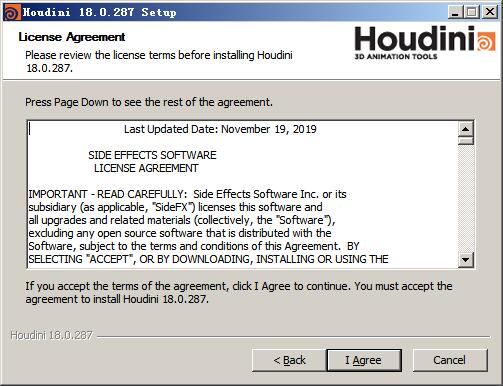
Task: Click I Agree to accept the license
Action: click(364, 360)
